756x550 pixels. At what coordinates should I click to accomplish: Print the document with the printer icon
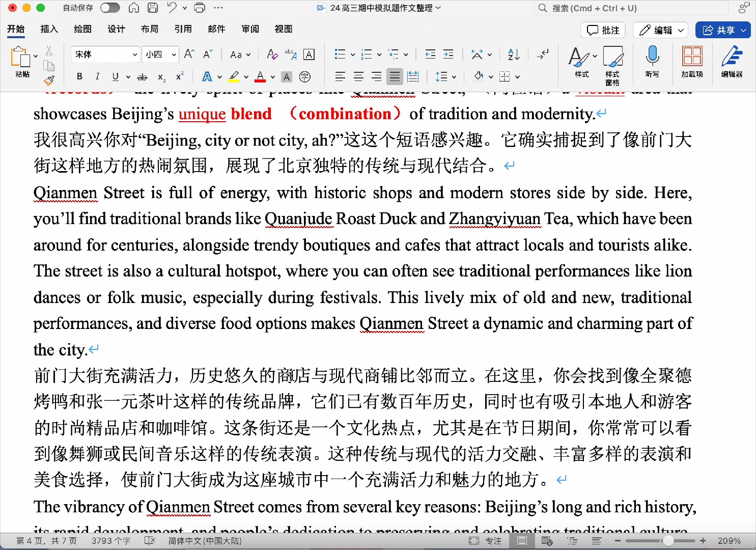coord(200,8)
